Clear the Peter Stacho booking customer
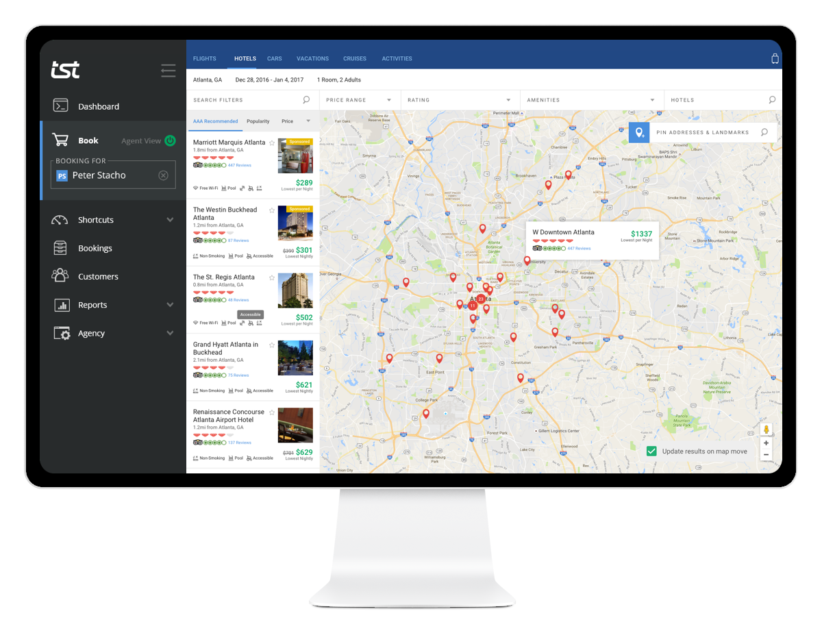822x644 pixels. pyautogui.click(x=163, y=175)
